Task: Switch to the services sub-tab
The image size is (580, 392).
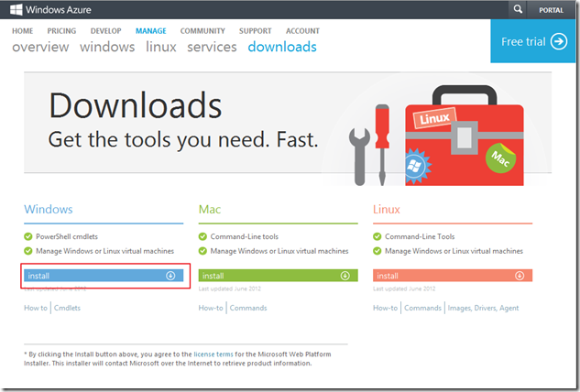Action: point(212,47)
